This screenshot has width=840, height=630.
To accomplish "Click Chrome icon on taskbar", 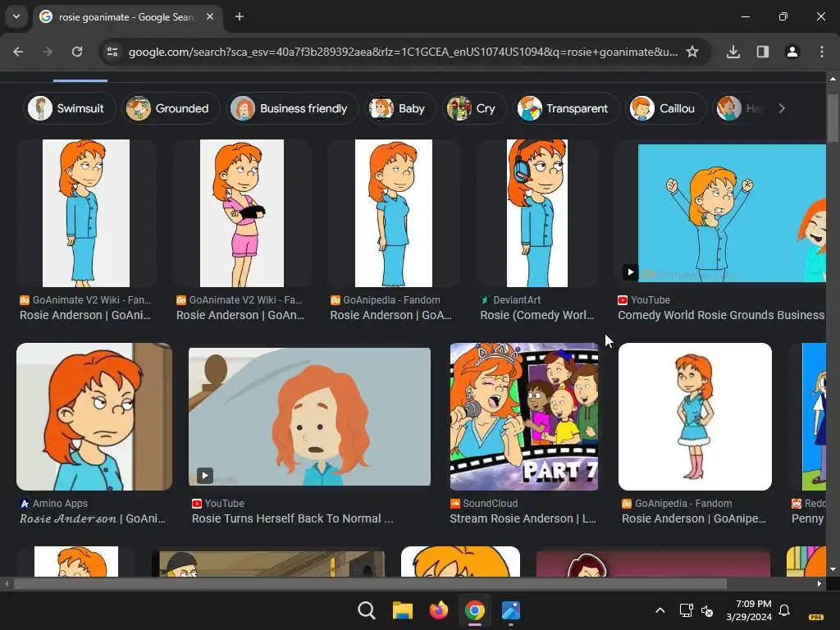I will (x=475, y=610).
